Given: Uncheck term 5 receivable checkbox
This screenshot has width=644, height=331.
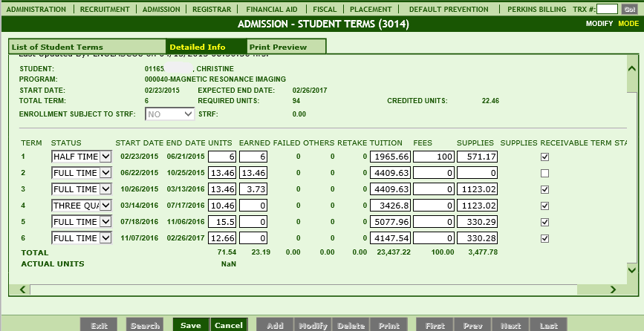Looking at the screenshot, I should [x=544, y=223].
